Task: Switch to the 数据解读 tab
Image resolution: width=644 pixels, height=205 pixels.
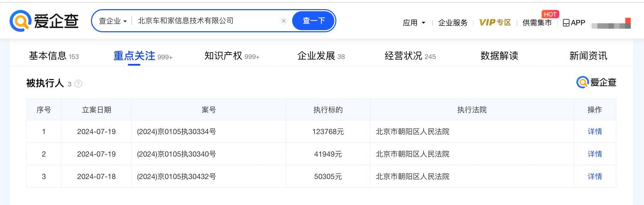Action: [x=499, y=56]
